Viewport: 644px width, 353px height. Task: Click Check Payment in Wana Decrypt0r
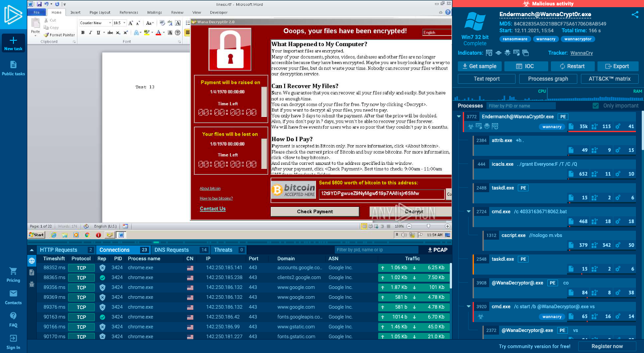(315, 212)
